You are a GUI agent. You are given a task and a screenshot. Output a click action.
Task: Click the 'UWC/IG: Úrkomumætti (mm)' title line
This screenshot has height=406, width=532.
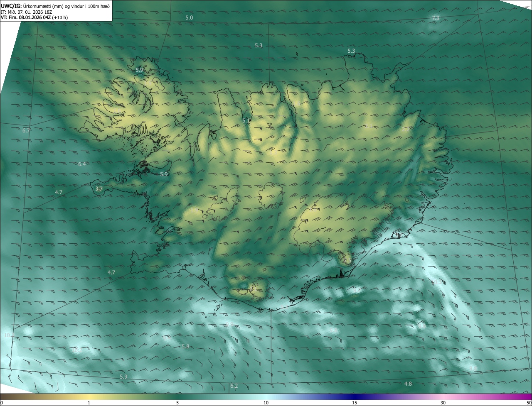(x=55, y=5)
